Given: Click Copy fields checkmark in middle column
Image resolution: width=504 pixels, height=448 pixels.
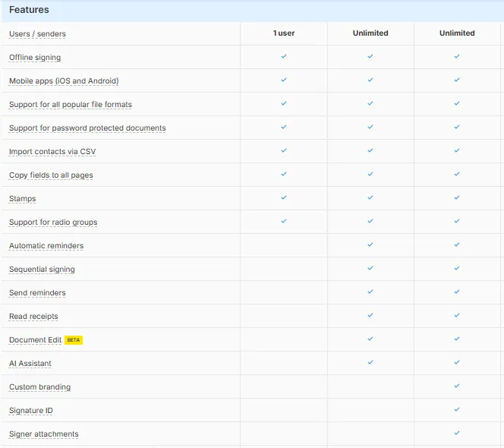Looking at the screenshot, I should click(370, 174).
